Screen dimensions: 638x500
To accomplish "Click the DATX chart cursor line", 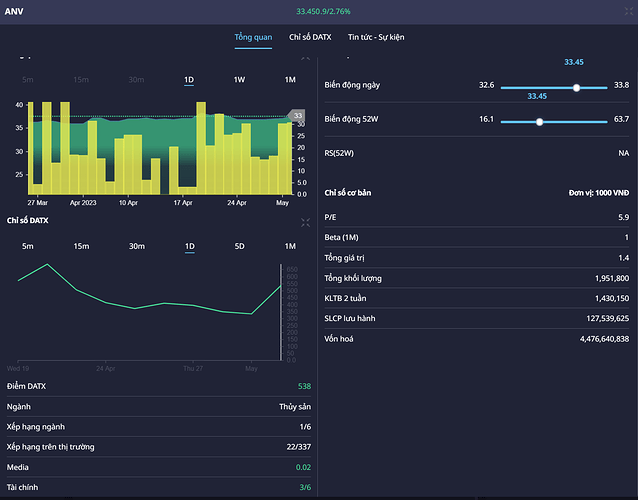I will click(281, 312).
